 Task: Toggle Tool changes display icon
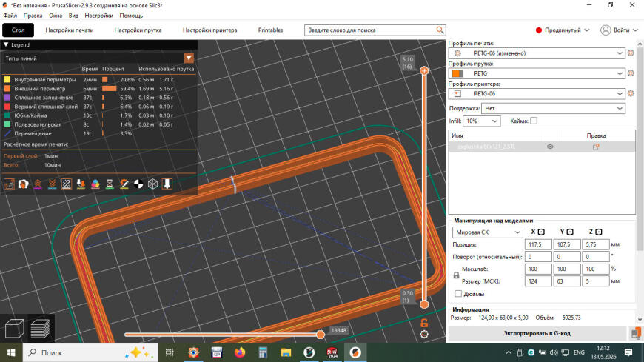(x=81, y=184)
